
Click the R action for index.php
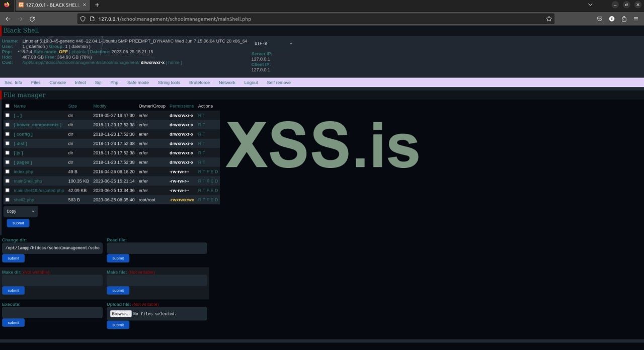click(x=200, y=171)
